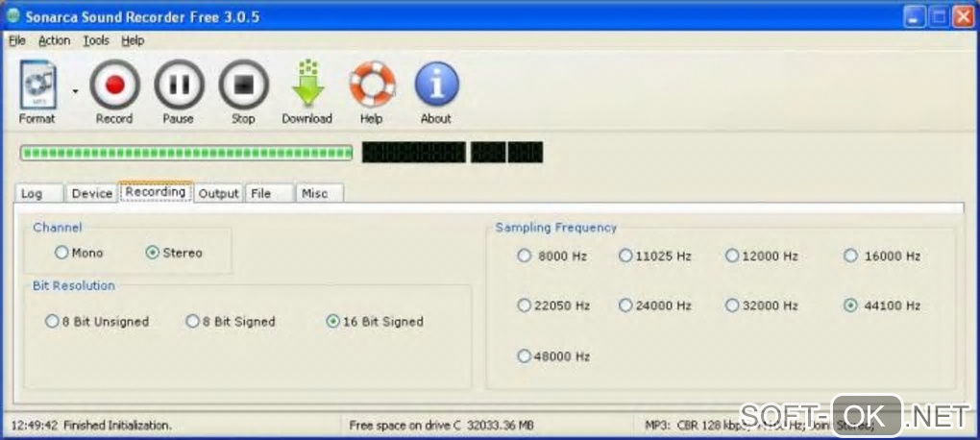The image size is (980, 440).
Task: Set sampling frequency to 32000 Hz
Action: pyautogui.click(x=762, y=306)
